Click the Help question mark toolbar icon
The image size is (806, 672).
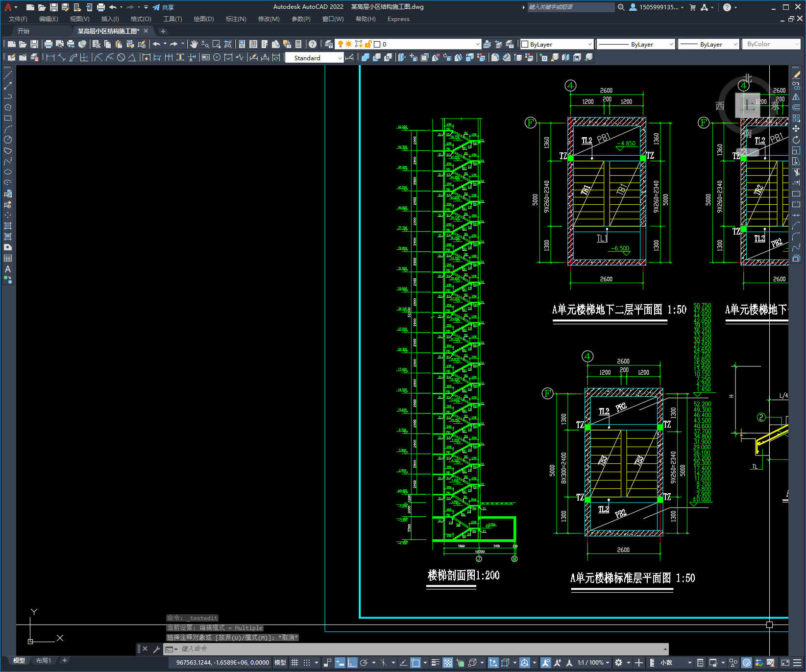(313, 44)
